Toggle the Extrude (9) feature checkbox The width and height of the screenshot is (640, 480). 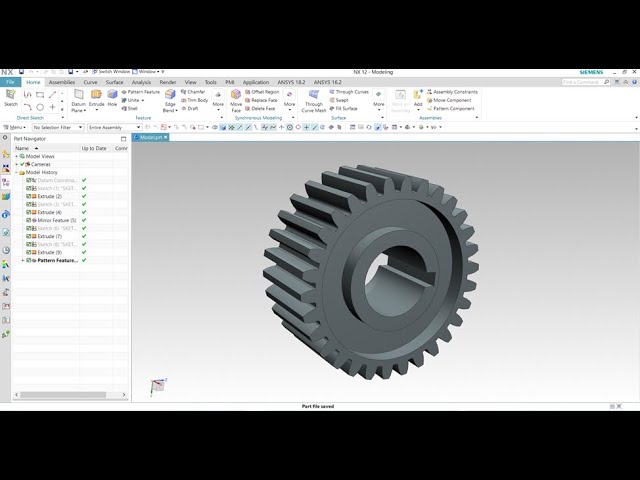click(x=29, y=252)
